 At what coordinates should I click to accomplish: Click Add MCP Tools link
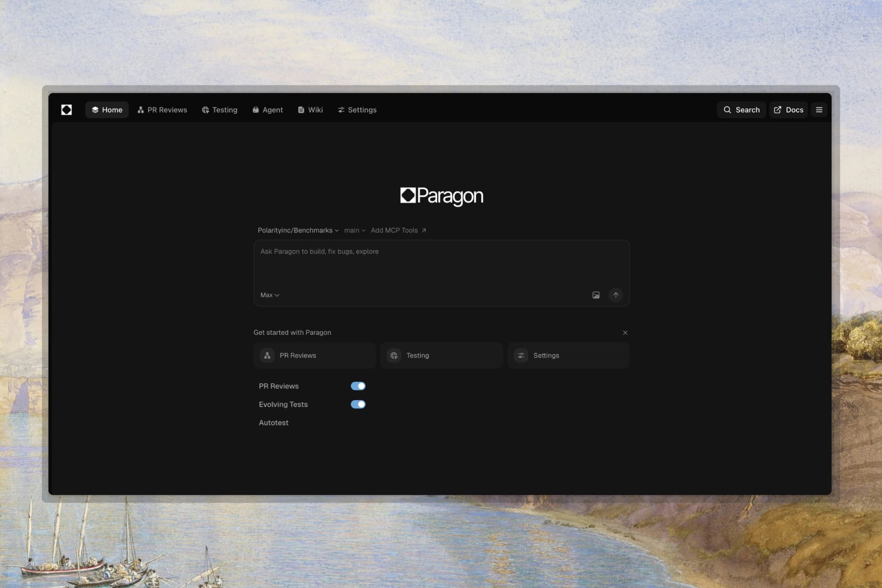click(x=398, y=230)
